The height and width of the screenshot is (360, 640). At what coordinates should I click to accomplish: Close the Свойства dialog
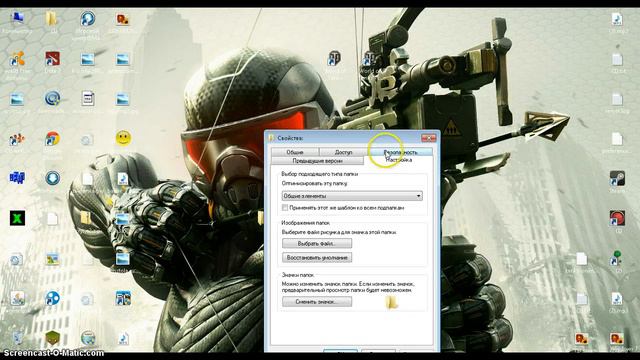[x=428, y=138]
